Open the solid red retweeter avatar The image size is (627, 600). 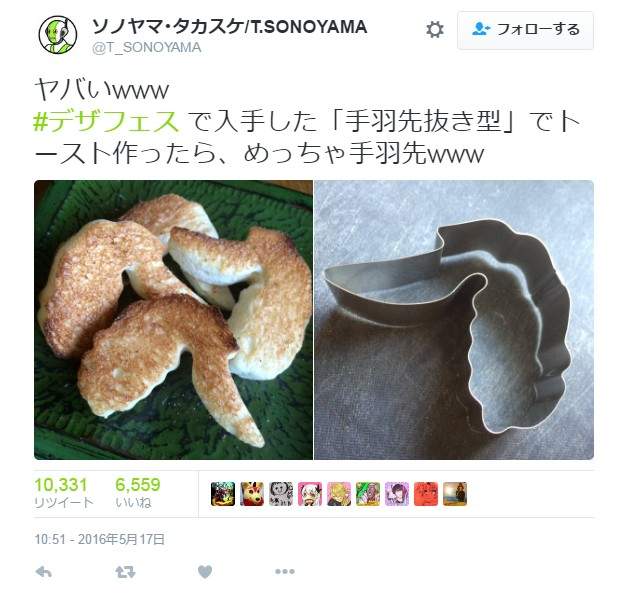[x=426, y=494]
